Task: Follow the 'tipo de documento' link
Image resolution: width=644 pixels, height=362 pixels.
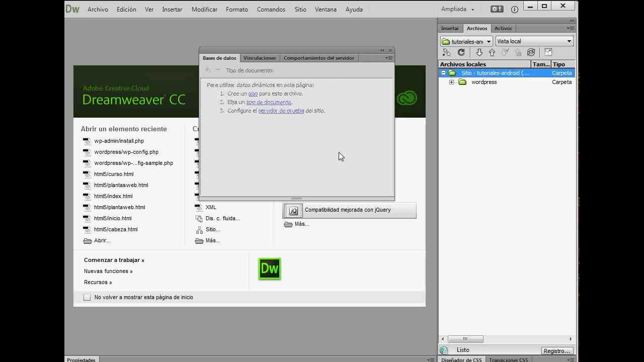Action: pyautogui.click(x=269, y=102)
